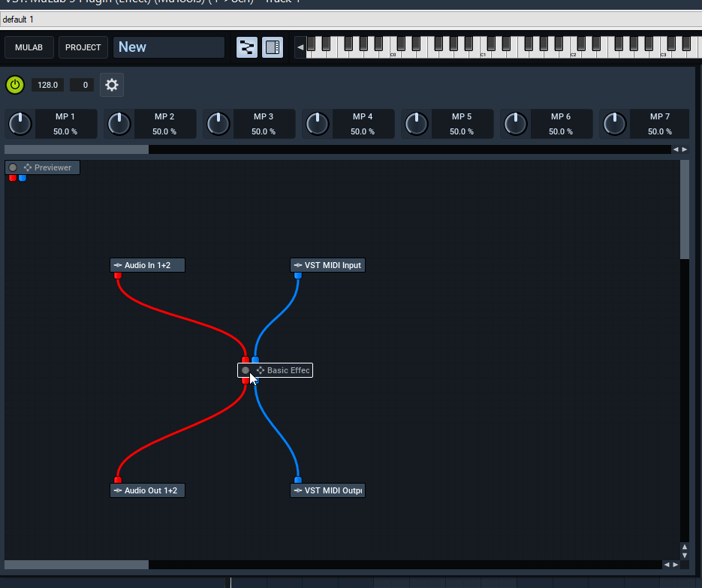This screenshot has width=702, height=588.
Task: Select the VST MIDI Input module
Action: [327, 265]
